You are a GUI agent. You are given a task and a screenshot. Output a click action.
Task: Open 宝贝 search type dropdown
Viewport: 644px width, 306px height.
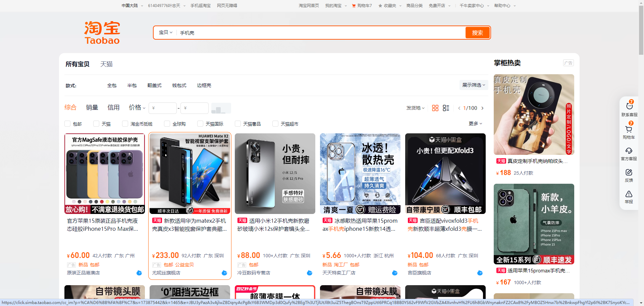click(x=166, y=33)
